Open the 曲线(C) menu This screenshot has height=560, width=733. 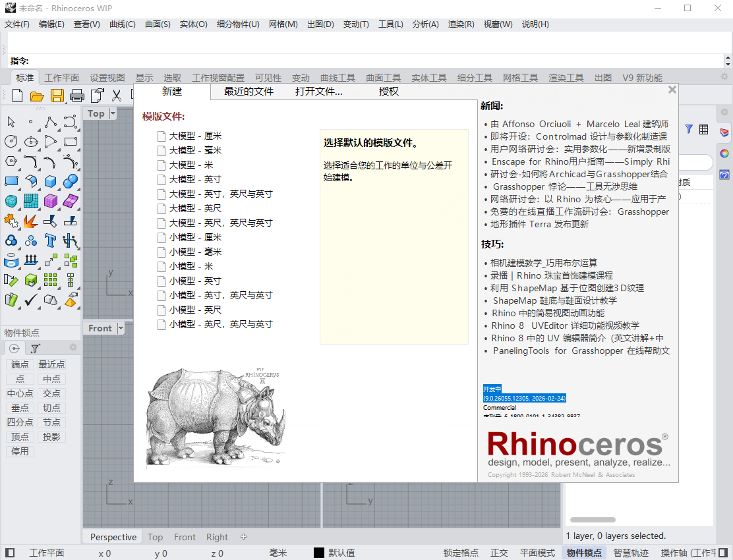point(123,24)
